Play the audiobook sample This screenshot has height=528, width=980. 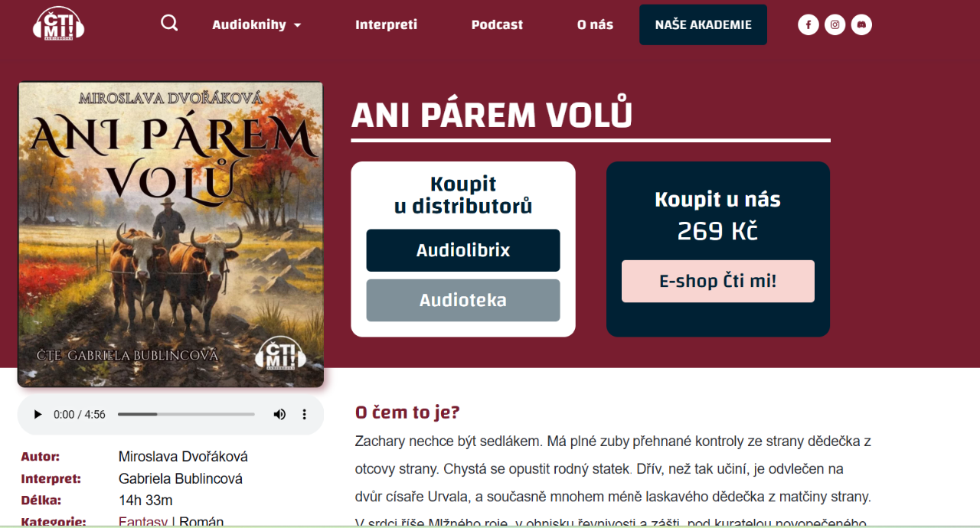(x=38, y=414)
